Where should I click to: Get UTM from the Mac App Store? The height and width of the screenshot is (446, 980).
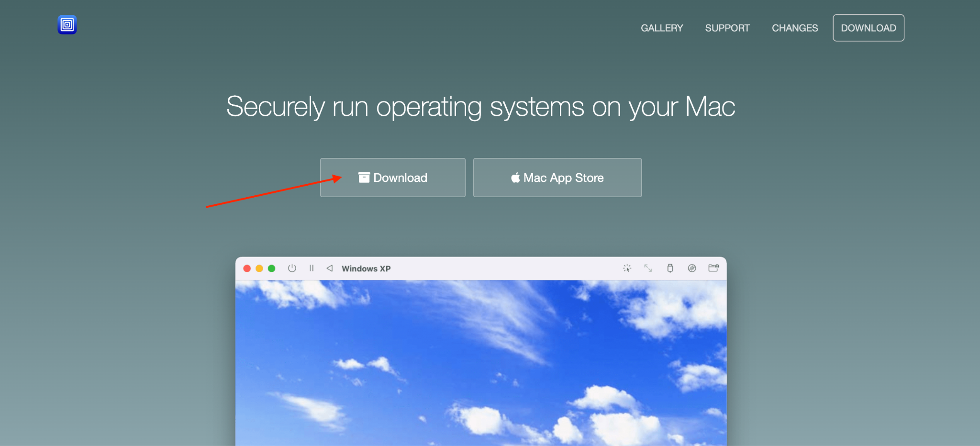tap(557, 177)
